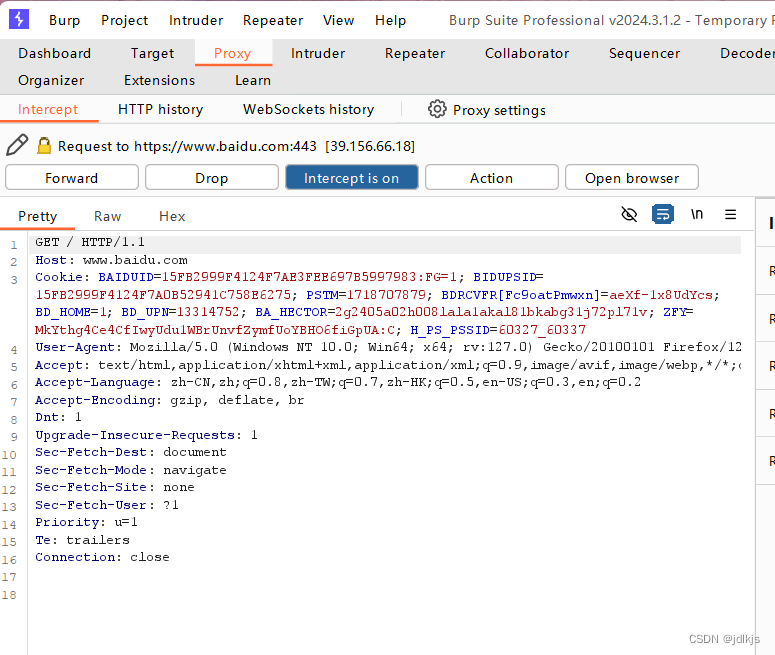Viewport: 775px width, 655px height.
Task: Open the Repeater menu in menu bar
Action: 273,20
